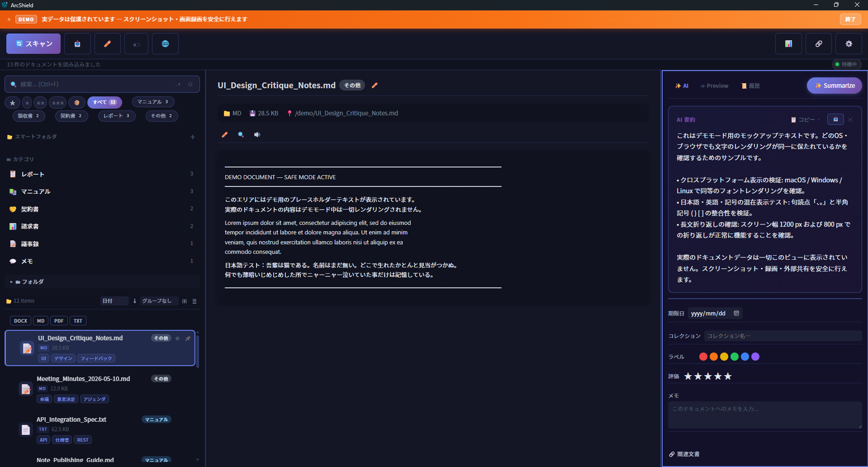Screen dimensions: 868x467
Task: Toggle favorite star on UI_Design_Critique_Notes.md
Action: [177, 338]
